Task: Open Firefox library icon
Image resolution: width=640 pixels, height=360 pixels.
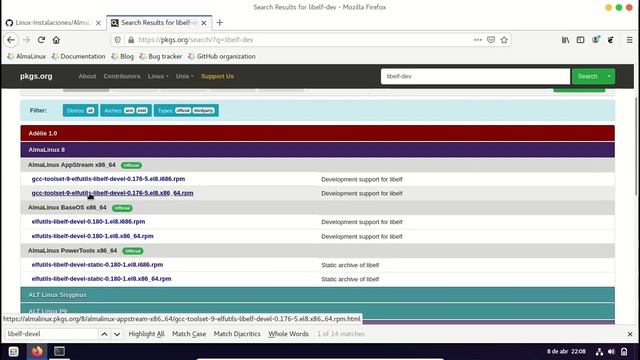Action: coord(565,40)
